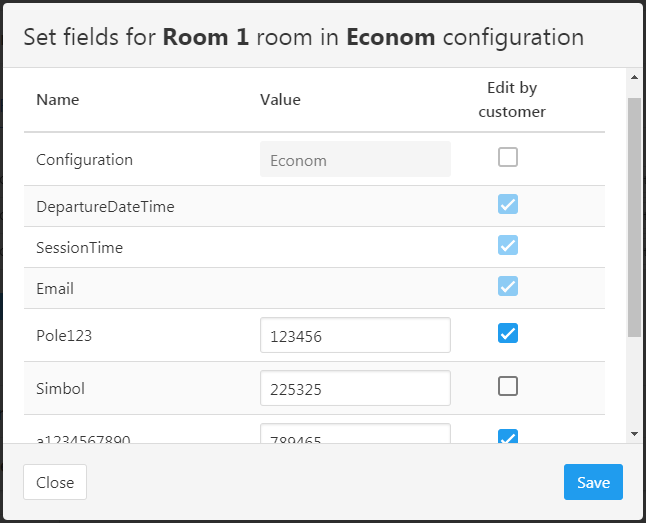646x523 pixels.
Task: Focus the Simbol value input
Action: tap(355, 388)
